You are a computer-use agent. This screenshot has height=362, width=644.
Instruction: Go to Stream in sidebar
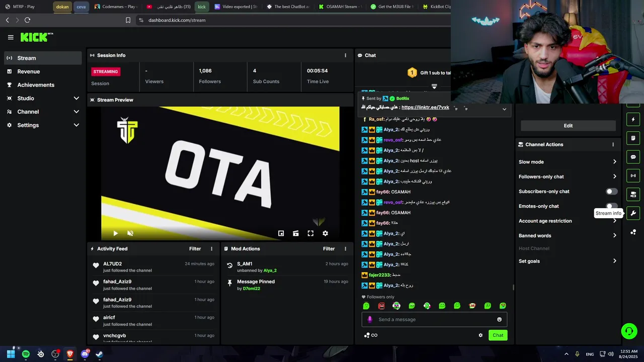(x=43, y=58)
